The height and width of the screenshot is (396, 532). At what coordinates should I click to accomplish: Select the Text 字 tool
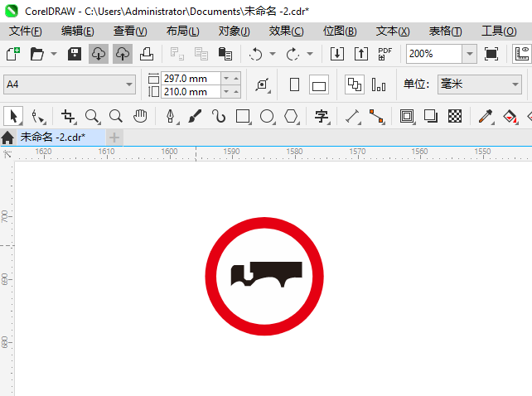pyautogui.click(x=322, y=116)
